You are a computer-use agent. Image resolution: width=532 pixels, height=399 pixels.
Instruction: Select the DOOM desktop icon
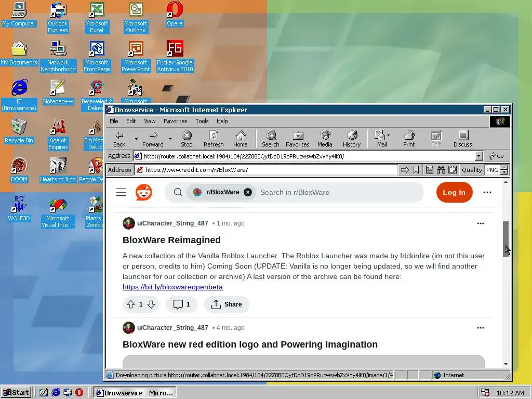tap(19, 169)
